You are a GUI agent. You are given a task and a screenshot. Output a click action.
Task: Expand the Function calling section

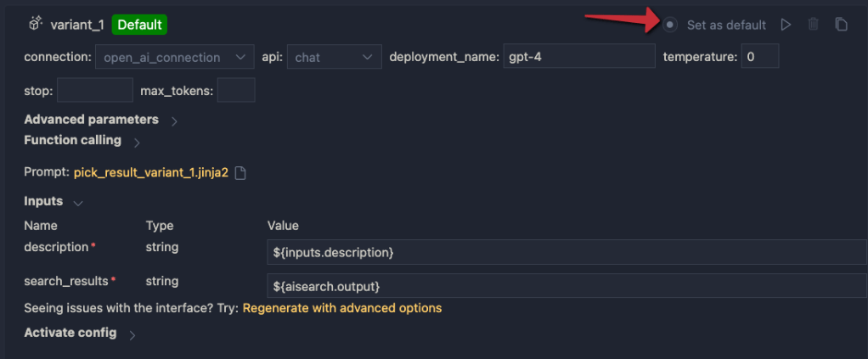(137, 141)
